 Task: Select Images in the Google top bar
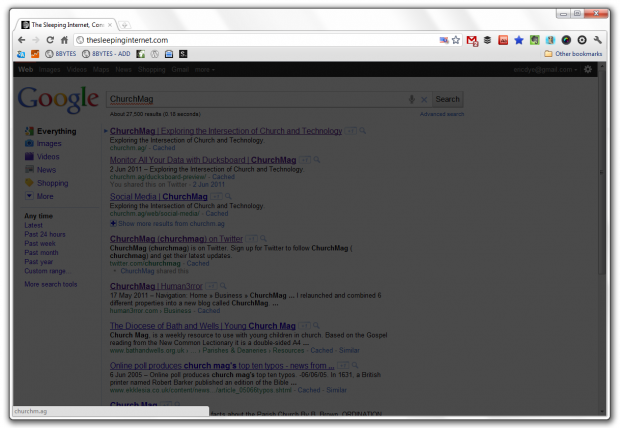pos(49,70)
